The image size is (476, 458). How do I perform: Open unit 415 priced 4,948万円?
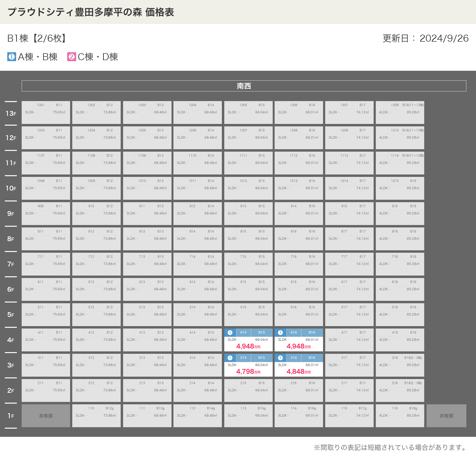click(x=248, y=340)
